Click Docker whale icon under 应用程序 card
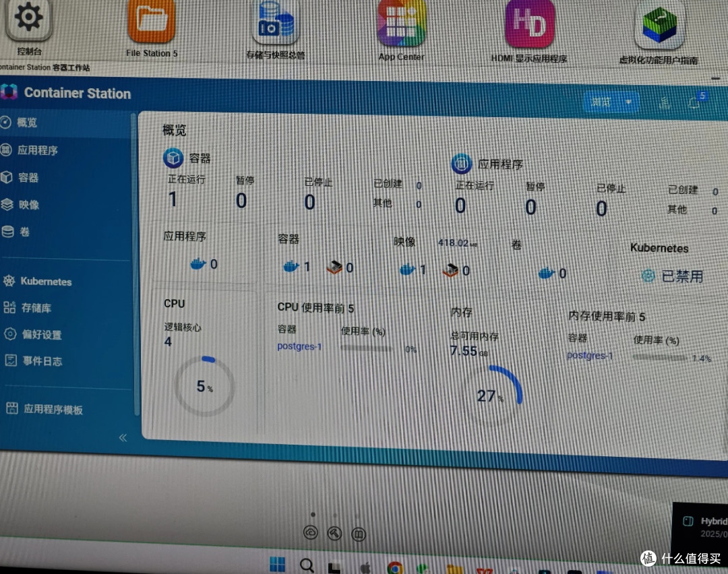This screenshot has height=574, width=728. click(198, 264)
